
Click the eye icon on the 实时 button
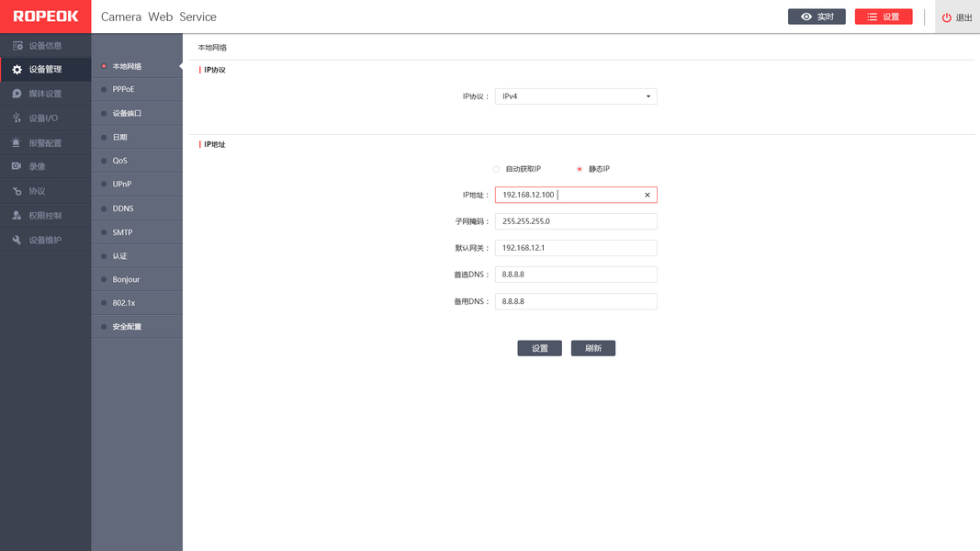[806, 17]
